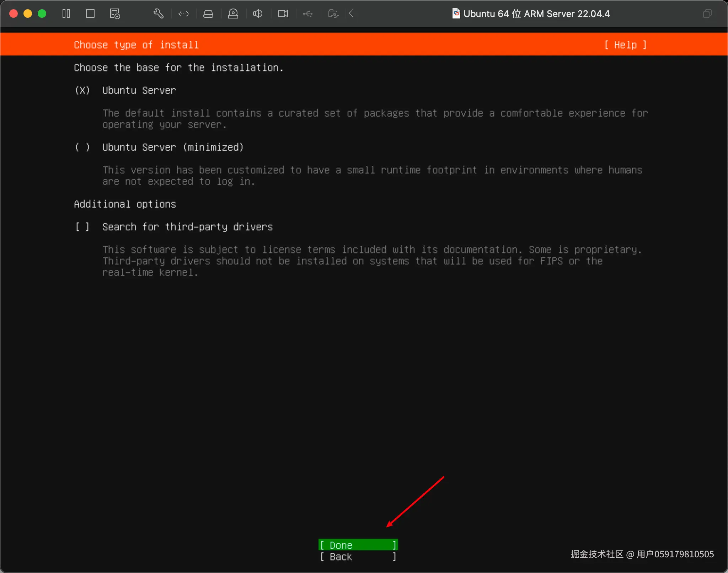Collapse toolbar with the left chevron
Screen dimensions: 728x573
point(351,14)
